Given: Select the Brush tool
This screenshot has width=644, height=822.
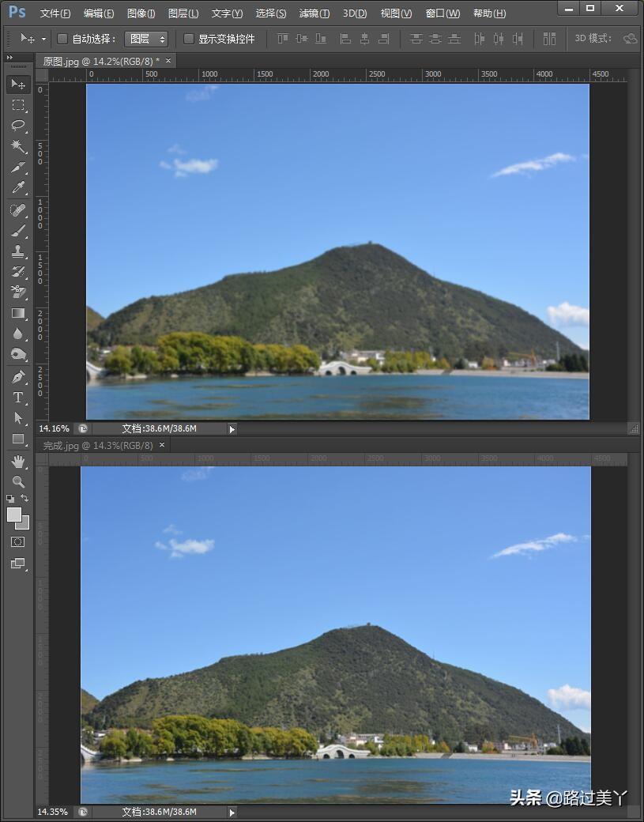Looking at the screenshot, I should [18, 231].
